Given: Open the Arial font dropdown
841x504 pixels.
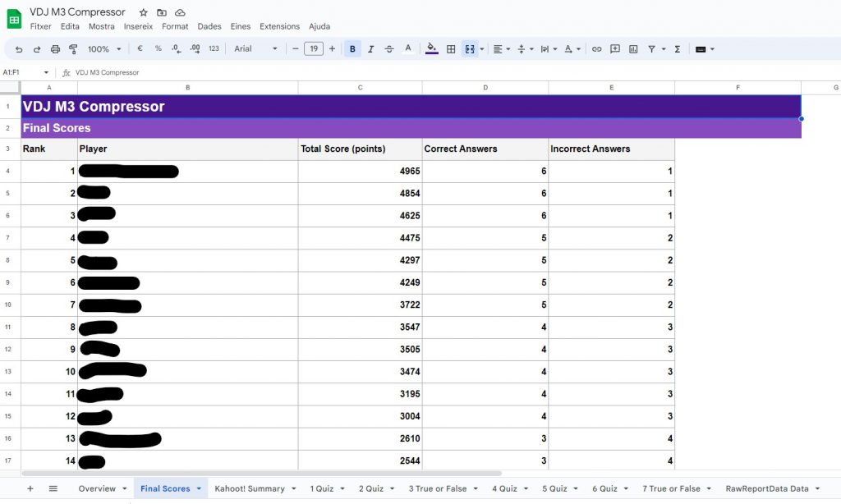Looking at the screenshot, I should pyautogui.click(x=255, y=49).
